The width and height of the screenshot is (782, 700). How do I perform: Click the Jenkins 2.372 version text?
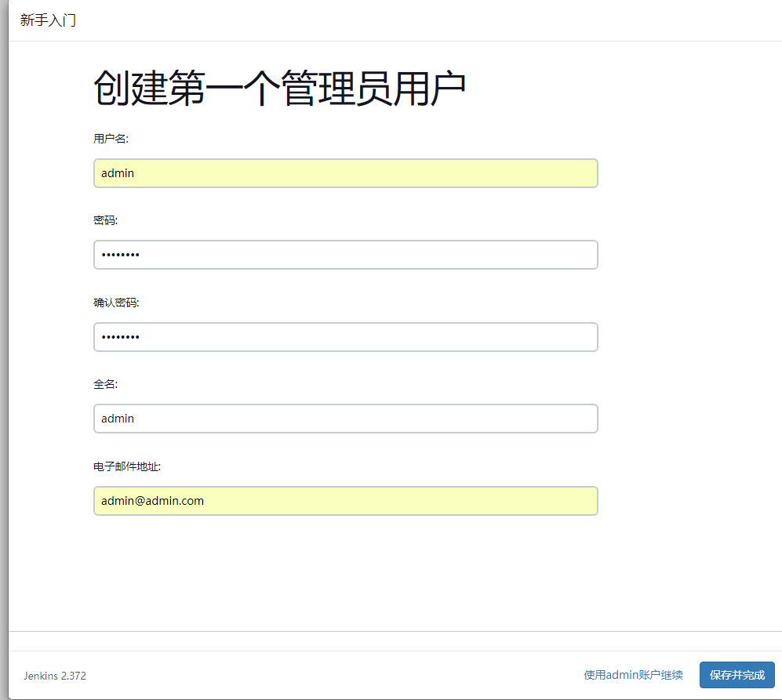(55, 676)
